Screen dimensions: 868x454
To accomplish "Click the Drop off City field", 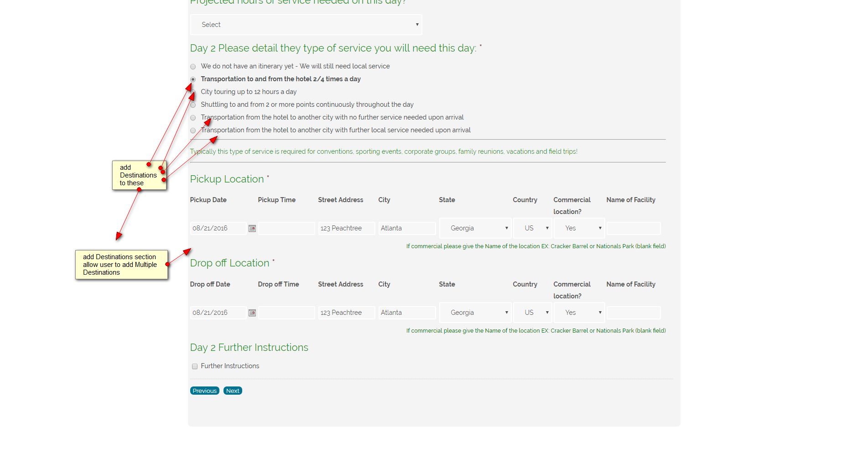I will [407, 313].
